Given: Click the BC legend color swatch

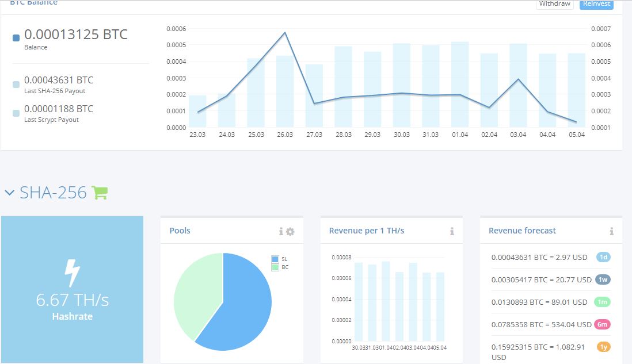Looking at the screenshot, I should point(275,267).
